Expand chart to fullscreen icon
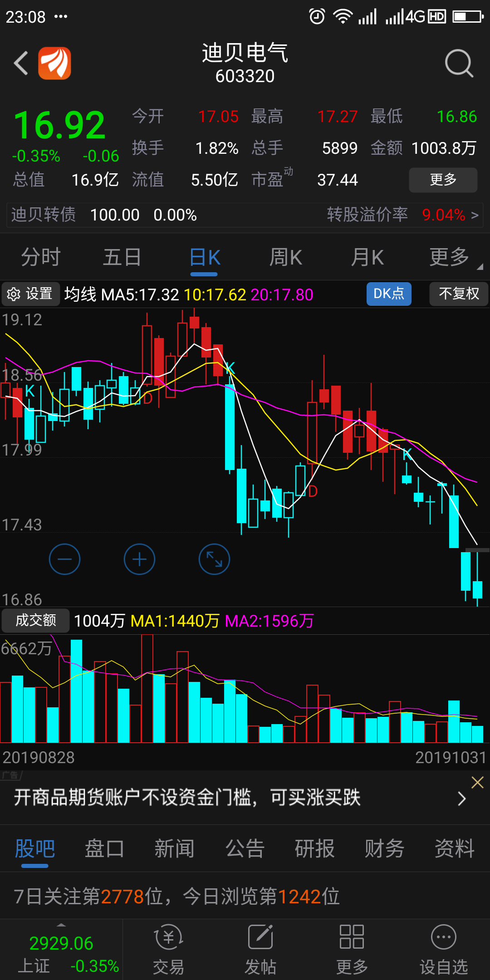Screen dimensions: 490x980 [214, 559]
